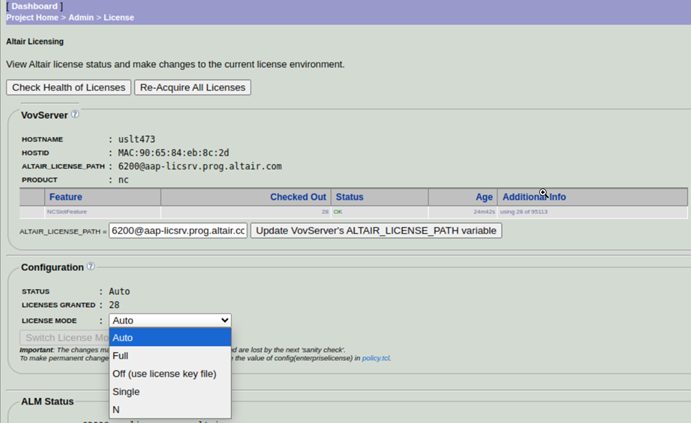Open the Dashboard link
The height and width of the screenshot is (423, 691).
click(x=34, y=6)
